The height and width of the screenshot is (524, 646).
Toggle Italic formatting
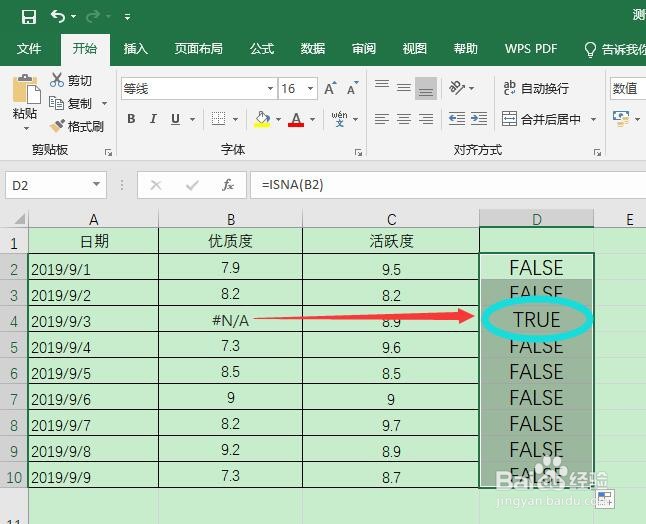(153, 119)
